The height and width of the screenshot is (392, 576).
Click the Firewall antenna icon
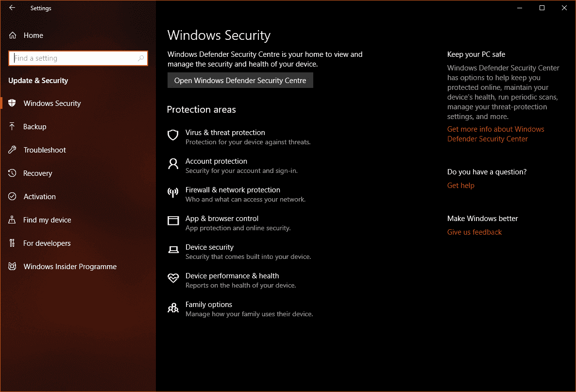point(173,192)
